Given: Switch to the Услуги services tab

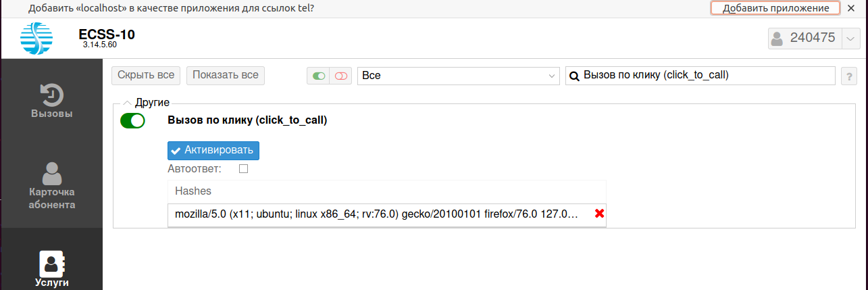Looking at the screenshot, I should point(52,269).
